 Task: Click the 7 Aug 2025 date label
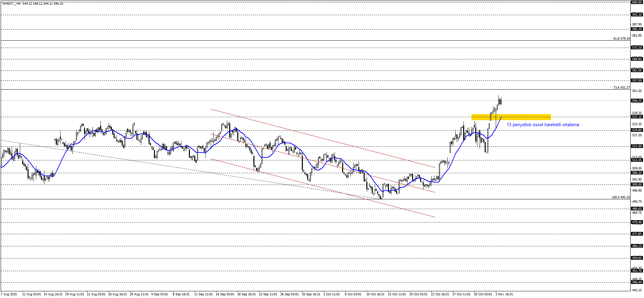tap(9, 294)
